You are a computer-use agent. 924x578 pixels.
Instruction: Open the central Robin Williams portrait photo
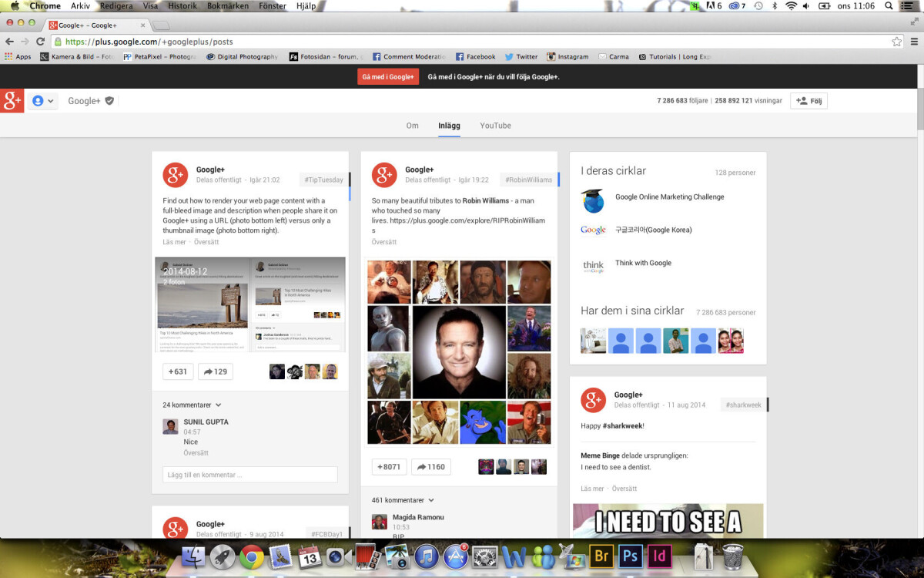459,352
